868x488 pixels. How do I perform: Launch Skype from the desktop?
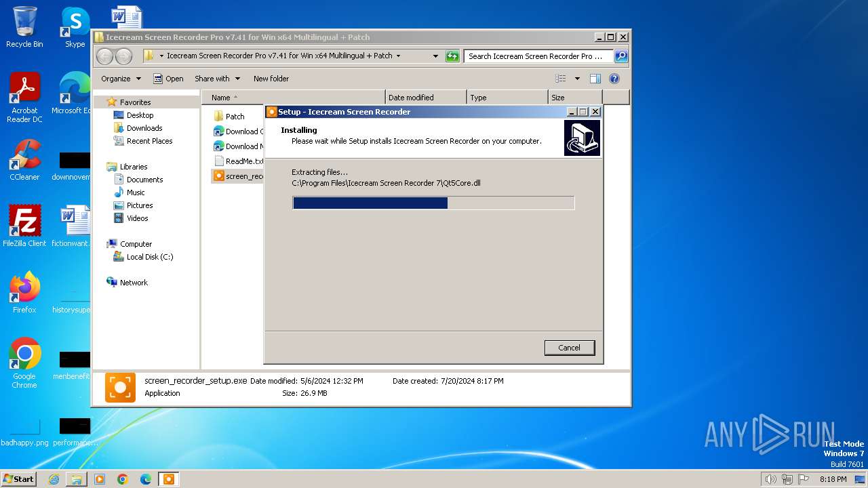pyautogui.click(x=75, y=27)
